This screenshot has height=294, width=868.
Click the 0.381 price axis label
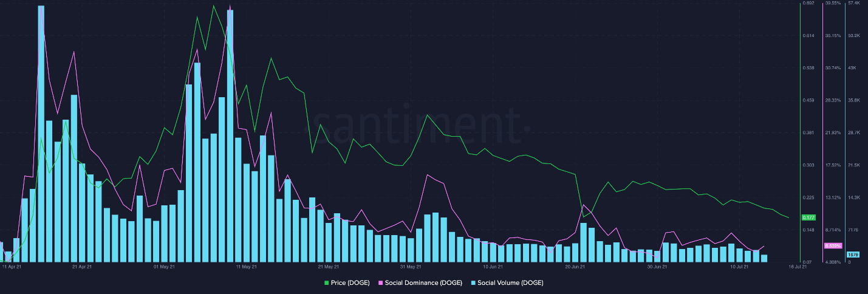click(x=808, y=132)
